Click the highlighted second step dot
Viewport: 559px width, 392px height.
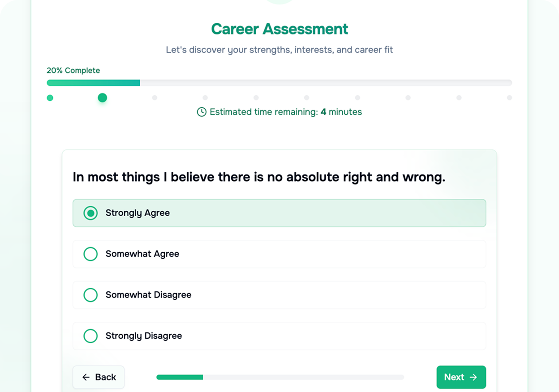(102, 98)
